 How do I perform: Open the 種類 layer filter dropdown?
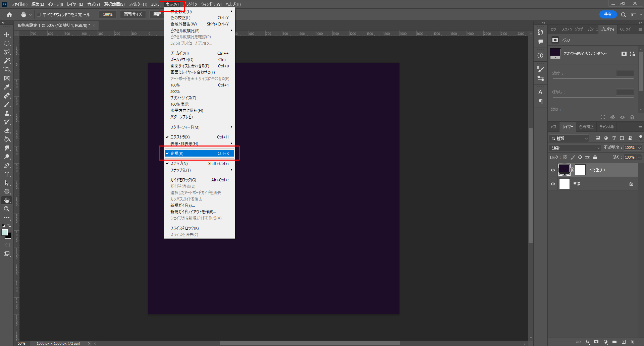point(569,138)
